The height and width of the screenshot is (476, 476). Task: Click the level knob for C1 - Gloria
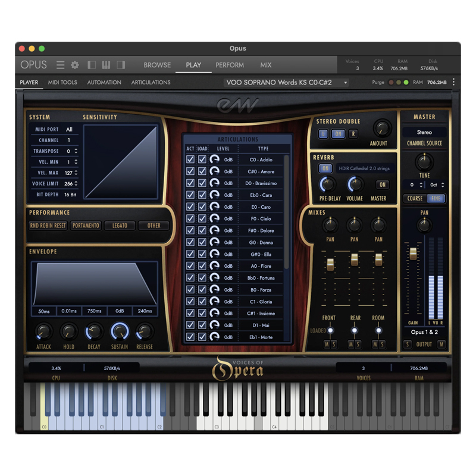point(215,301)
